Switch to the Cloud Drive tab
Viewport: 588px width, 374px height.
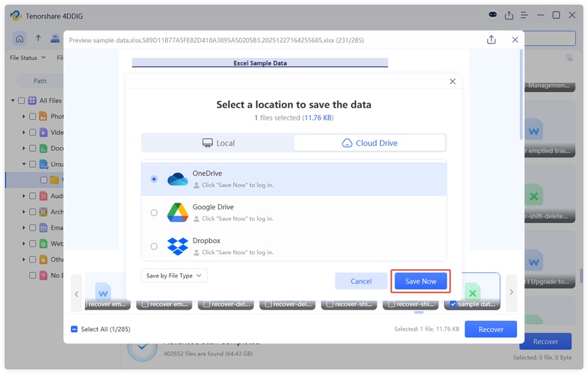pyautogui.click(x=369, y=143)
